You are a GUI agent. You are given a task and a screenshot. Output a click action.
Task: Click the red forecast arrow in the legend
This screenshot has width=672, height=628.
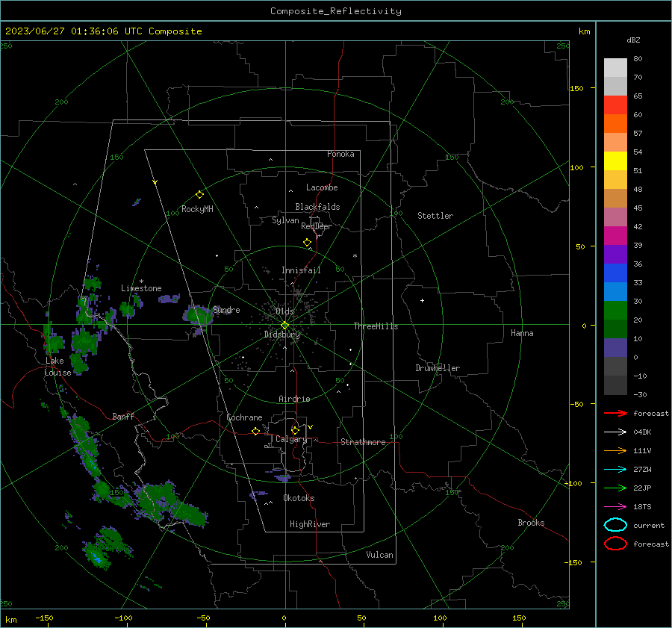coord(615,413)
